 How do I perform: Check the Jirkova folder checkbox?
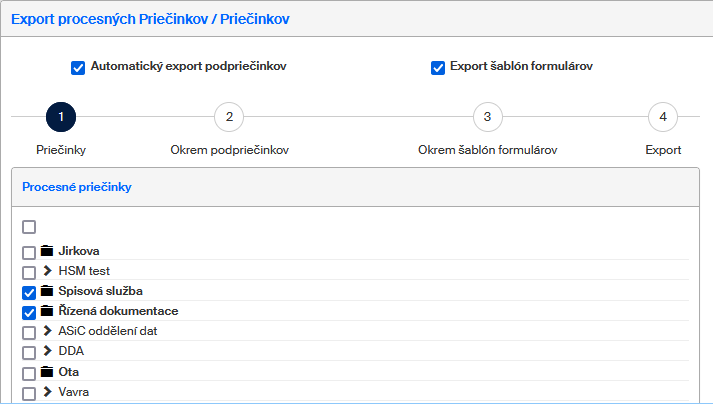tap(29, 252)
